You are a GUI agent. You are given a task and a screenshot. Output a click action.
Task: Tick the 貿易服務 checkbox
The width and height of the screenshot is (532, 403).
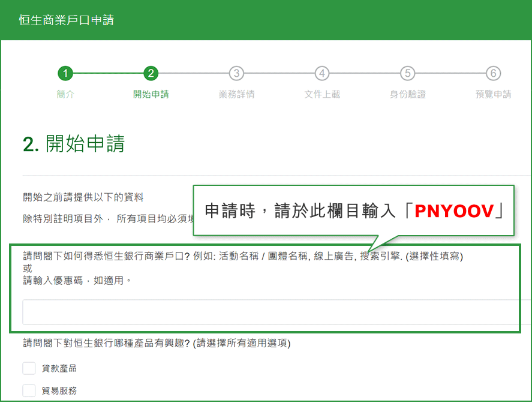[29, 390]
